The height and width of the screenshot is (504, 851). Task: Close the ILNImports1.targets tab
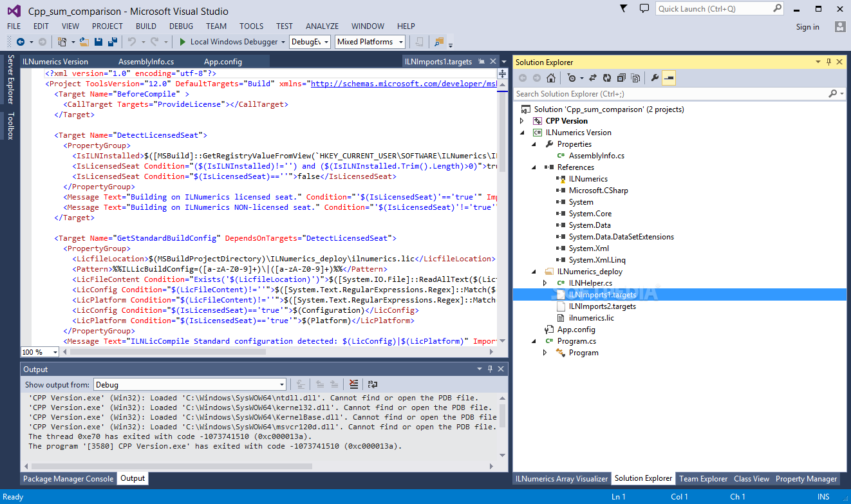(x=493, y=62)
